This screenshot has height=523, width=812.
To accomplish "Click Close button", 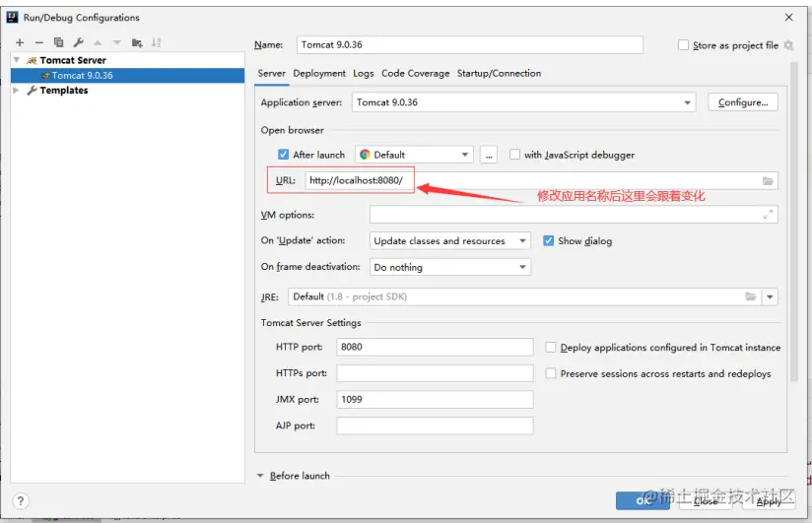I will [x=706, y=500].
